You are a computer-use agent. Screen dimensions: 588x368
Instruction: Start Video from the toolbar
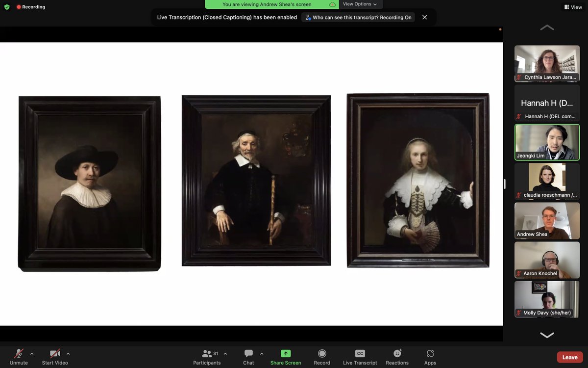coord(55,357)
